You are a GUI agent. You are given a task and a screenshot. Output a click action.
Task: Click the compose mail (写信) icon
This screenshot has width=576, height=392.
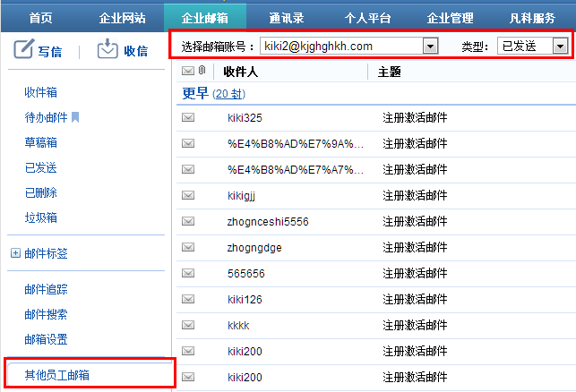pyautogui.click(x=24, y=50)
